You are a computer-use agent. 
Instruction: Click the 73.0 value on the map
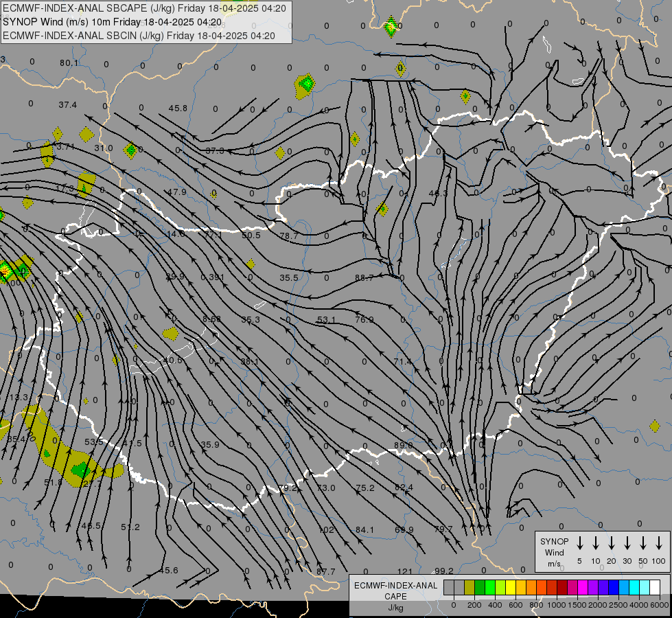(326, 488)
